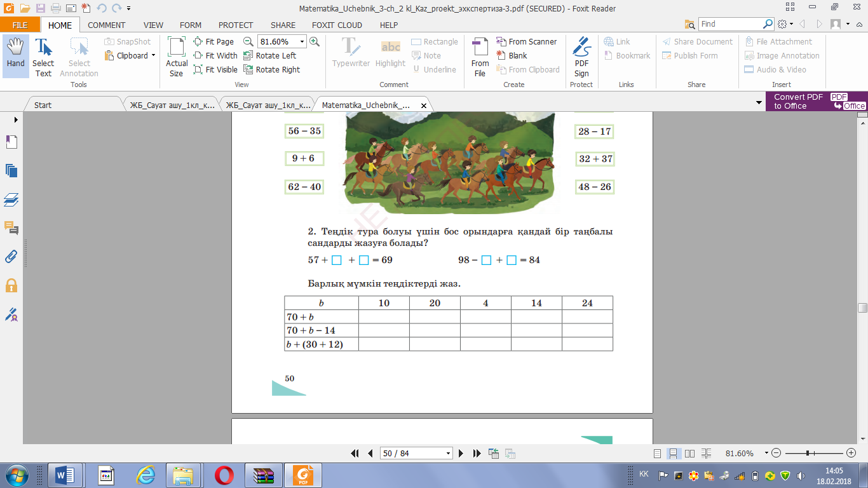Switch to facing pages view mode
The width and height of the screenshot is (868, 488).
[689, 454]
